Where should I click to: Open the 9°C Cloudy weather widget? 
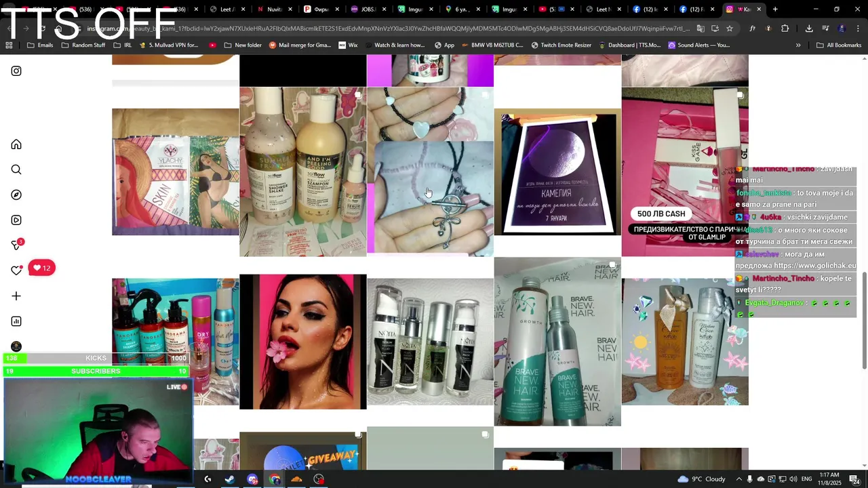(x=701, y=479)
